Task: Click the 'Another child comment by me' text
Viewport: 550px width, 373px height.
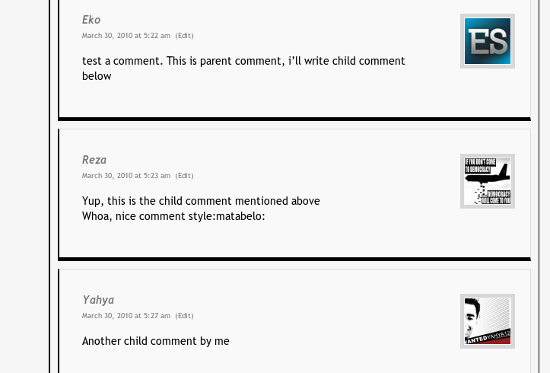Action: pyautogui.click(x=156, y=341)
